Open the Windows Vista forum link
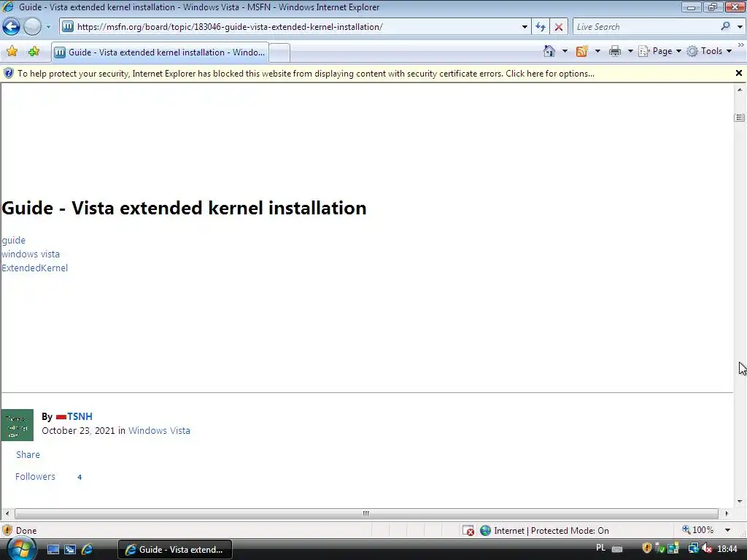 point(159,430)
